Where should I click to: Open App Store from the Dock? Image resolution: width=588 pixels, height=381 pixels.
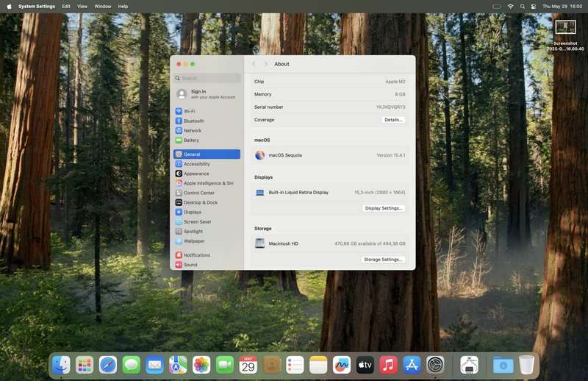[412, 365]
